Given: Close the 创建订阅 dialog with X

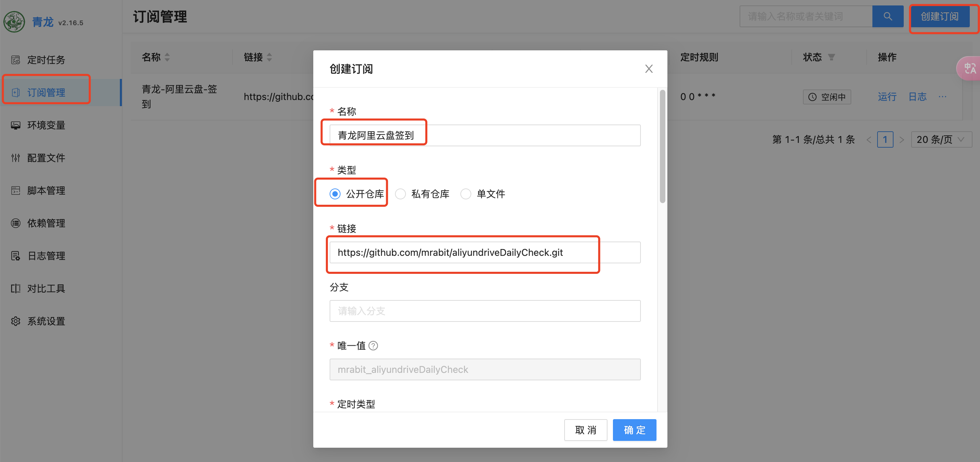Looking at the screenshot, I should coord(649,69).
